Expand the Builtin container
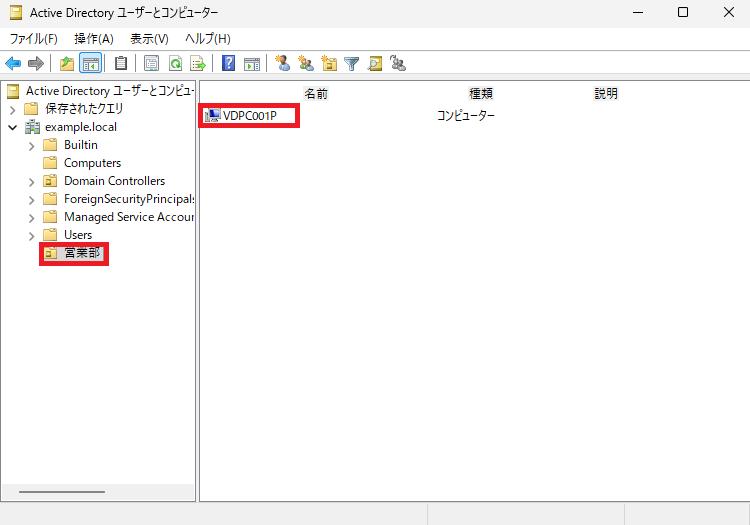Image resolution: width=750 pixels, height=525 pixels. (x=32, y=146)
